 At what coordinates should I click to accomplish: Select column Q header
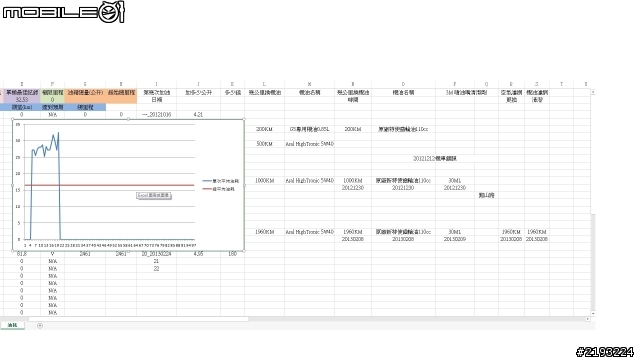click(x=486, y=84)
